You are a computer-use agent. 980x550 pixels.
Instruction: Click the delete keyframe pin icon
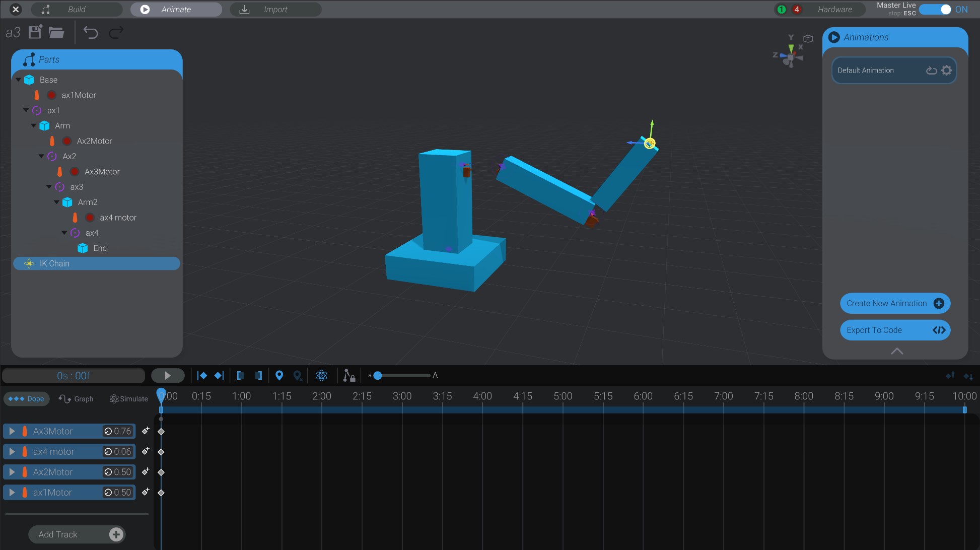click(x=298, y=375)
